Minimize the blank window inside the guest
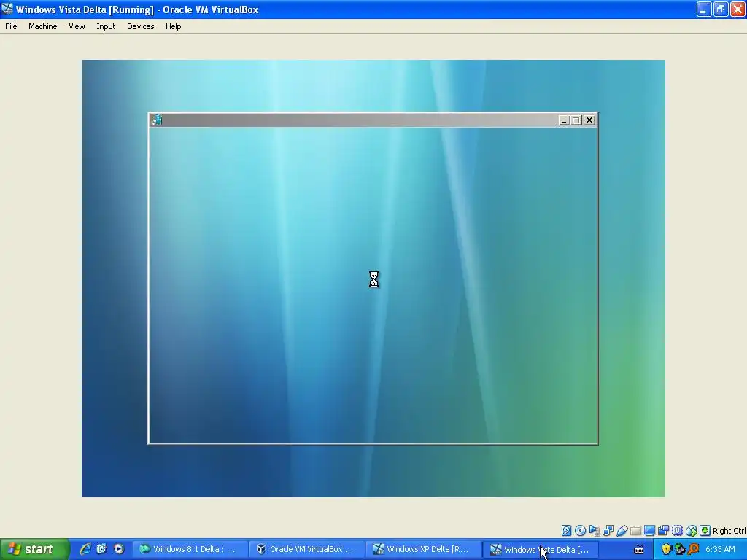This screenshot has width=747, height=560. coord(564,120)
